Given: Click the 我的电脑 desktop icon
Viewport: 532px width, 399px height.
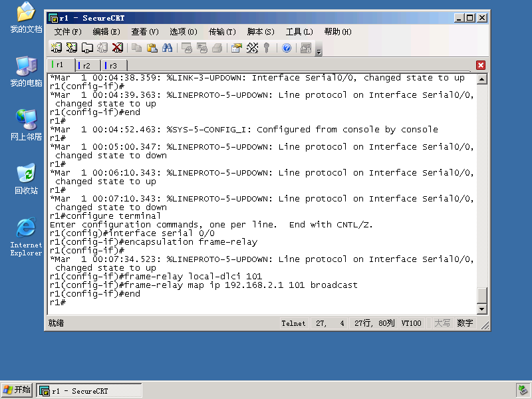Looking at the screenshot, I should (x=26, y=72).
